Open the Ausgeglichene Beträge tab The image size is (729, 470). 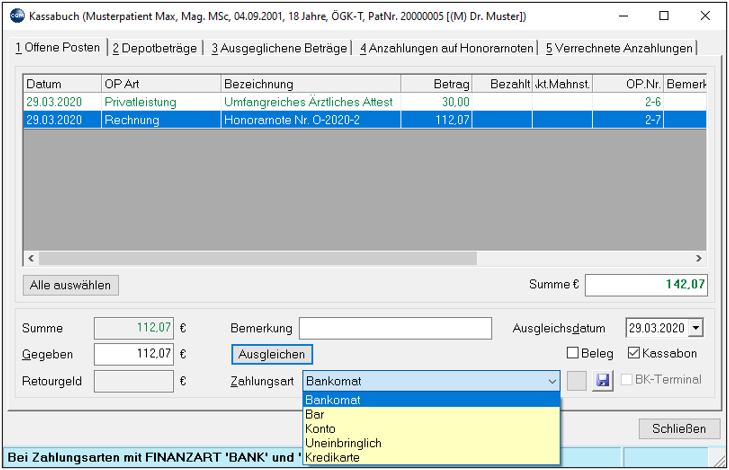279,48
